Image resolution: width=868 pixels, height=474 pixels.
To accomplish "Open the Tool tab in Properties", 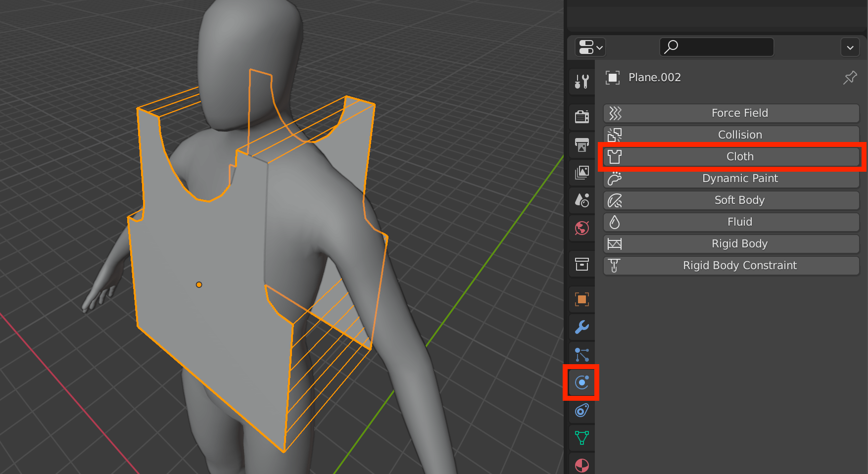I will click(x=581, y=81).
